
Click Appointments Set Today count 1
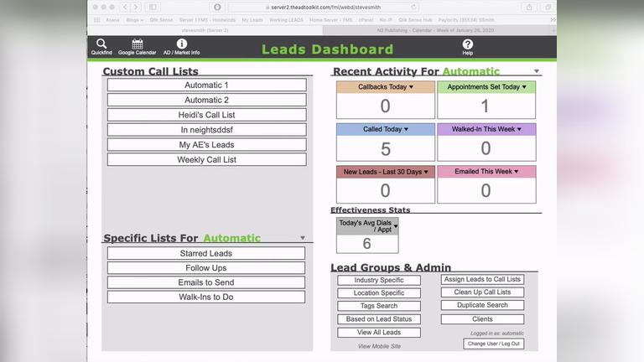pyautogui.click(x=485, y=106)
